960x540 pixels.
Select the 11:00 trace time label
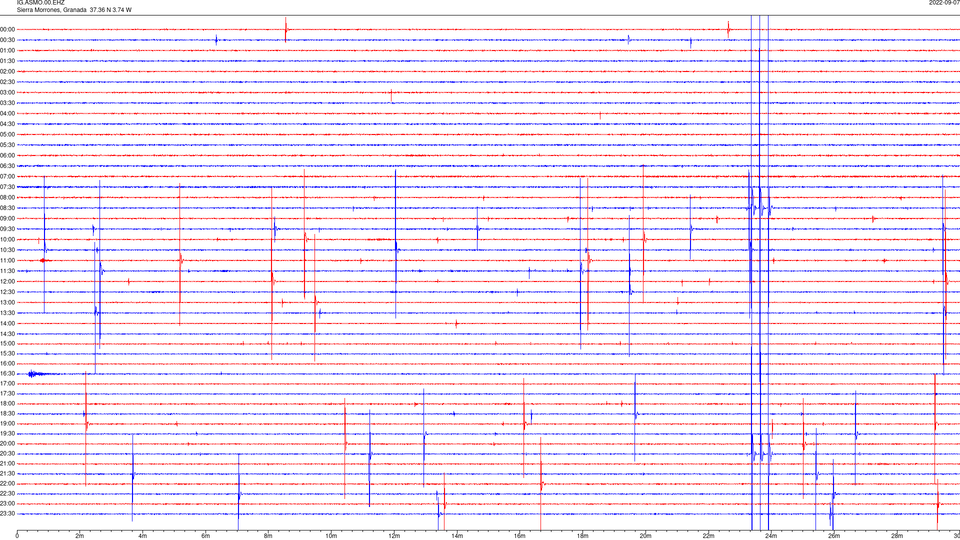click(x=7, y=260)
